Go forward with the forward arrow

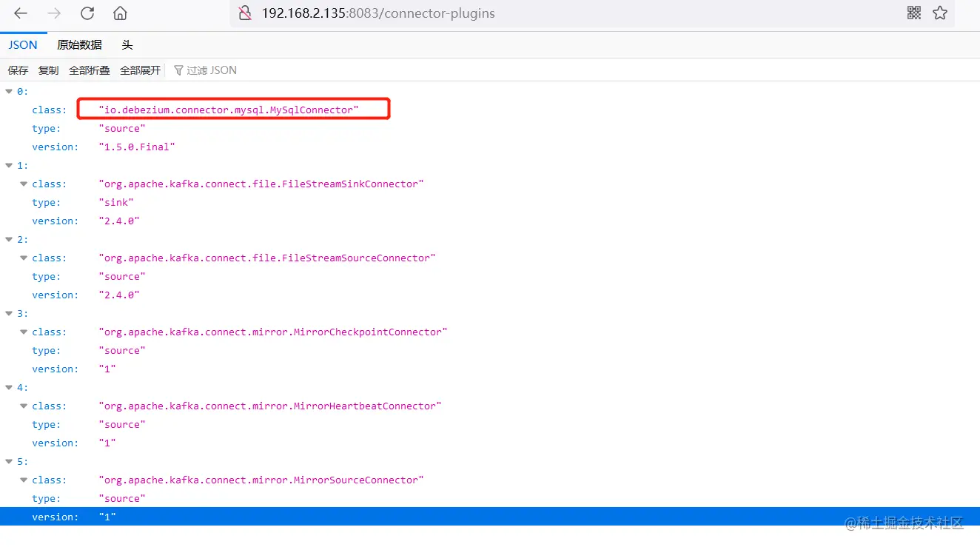[x=54, y=13]
